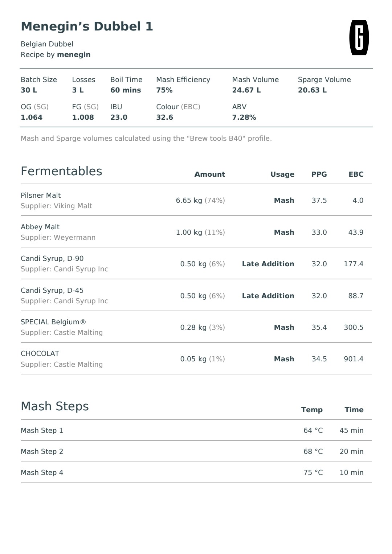Select Mash Step 4 row

(x=196, y=472)
